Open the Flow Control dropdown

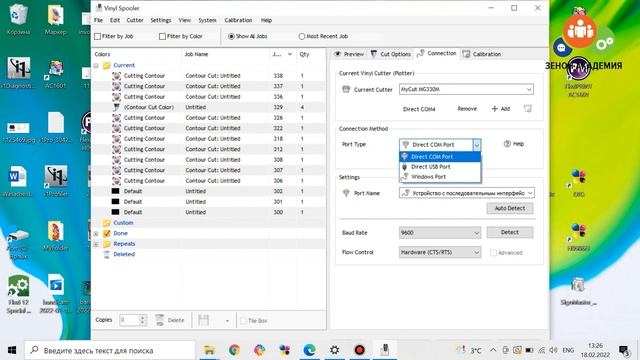click(440, 252)
